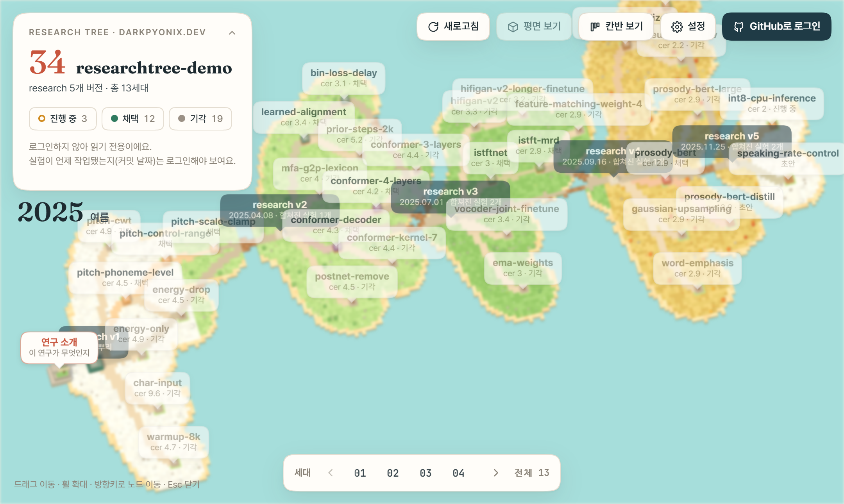
Task: Click the settings gear icon
Action: click(677, 27)
